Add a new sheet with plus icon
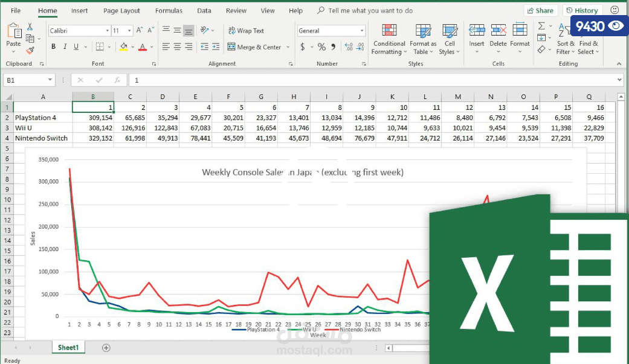This screenshot has width=629, height=364. tap(106, 348)
